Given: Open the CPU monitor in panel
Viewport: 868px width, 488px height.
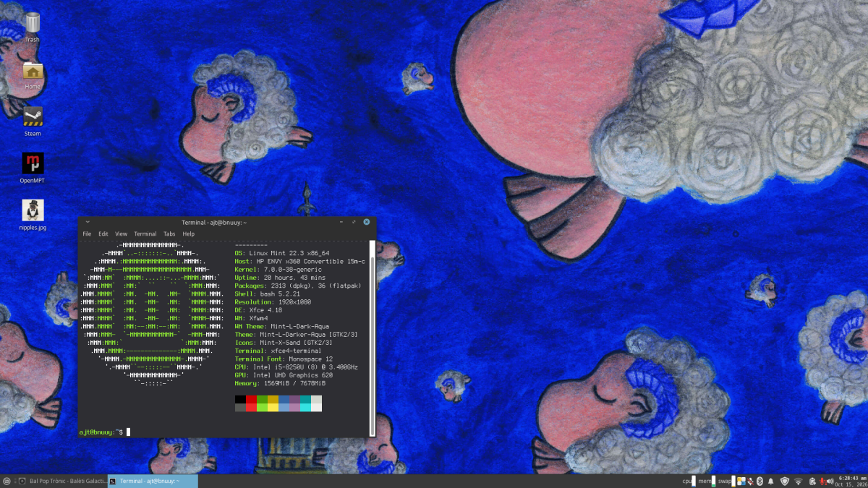Looking at the screenshot, I should pos(689,481).
